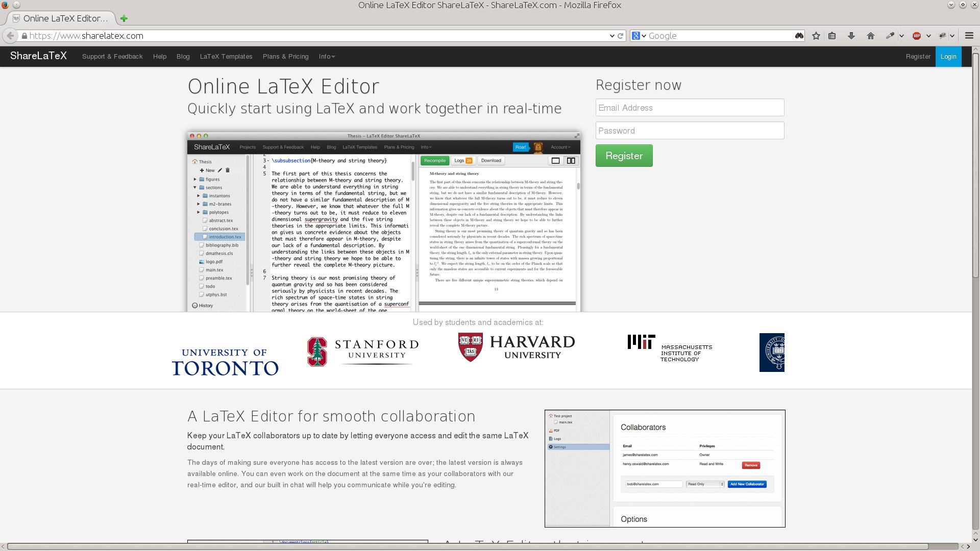Screen dimensions: 980x551
Task: Show bookmarks list icon
Action: 832,36
